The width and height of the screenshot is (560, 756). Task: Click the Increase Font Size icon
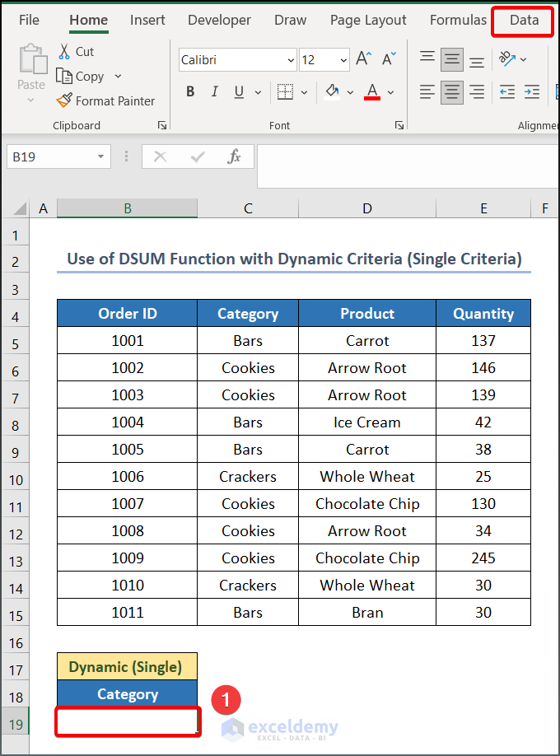point(363,59)
